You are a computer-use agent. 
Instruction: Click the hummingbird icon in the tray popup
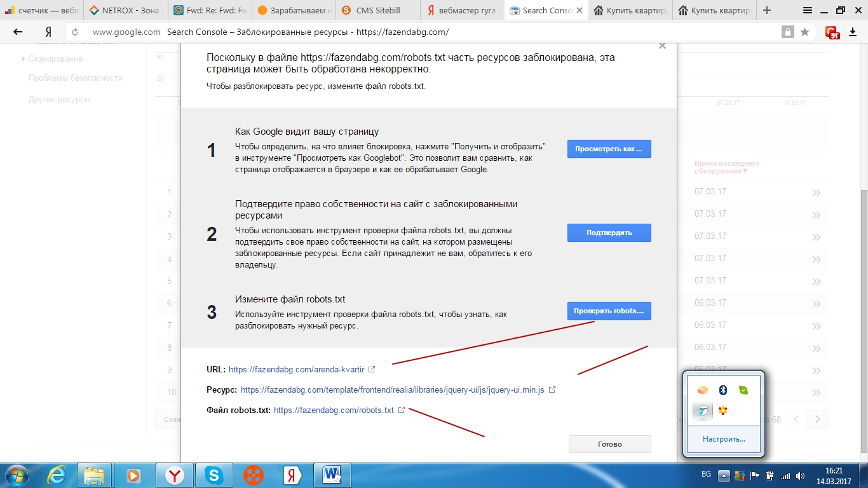coord(702,410)
